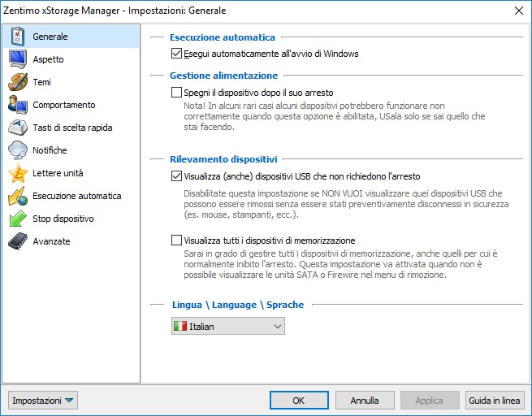Close the settings window

click(519, 11)
